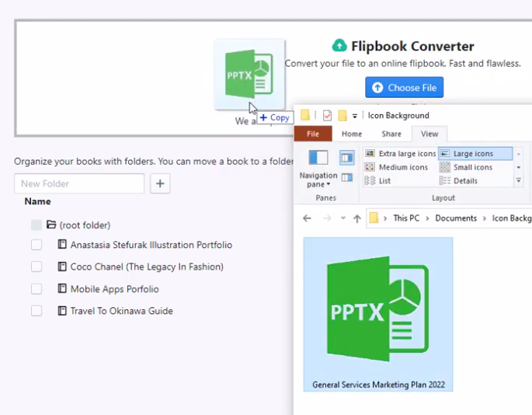Click book icon beside Mobile Apps Porfolio
532x415 pixels.
tap(62, 288)
